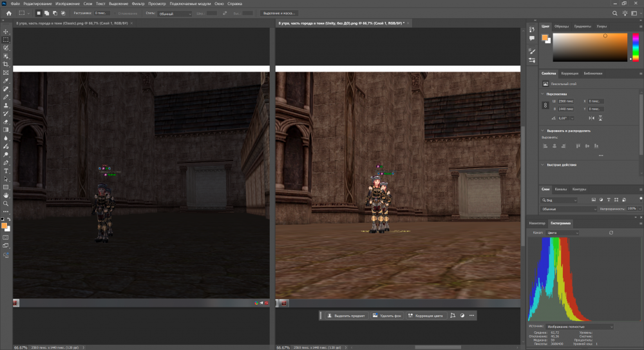Toggle Quick Mask mode
The width and height of the screenshot is (644, 350).
click(x=6, y=237)
